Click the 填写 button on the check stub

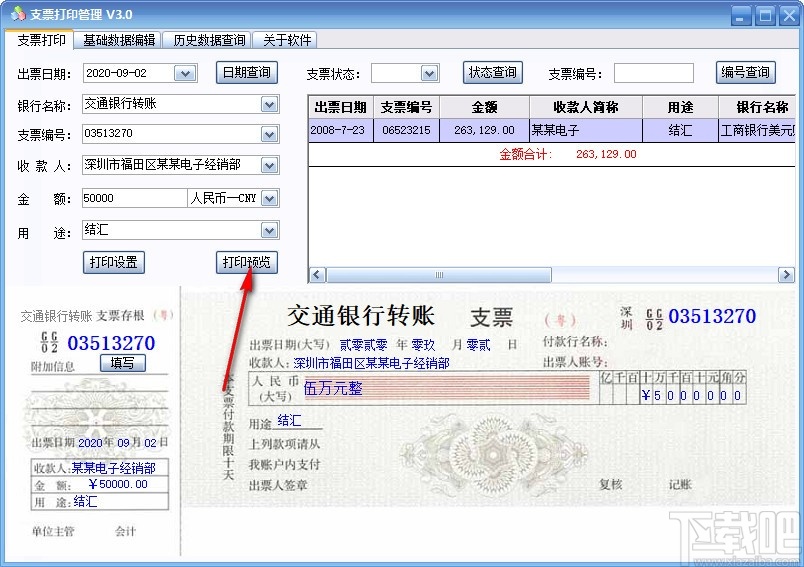pos(123,363)
